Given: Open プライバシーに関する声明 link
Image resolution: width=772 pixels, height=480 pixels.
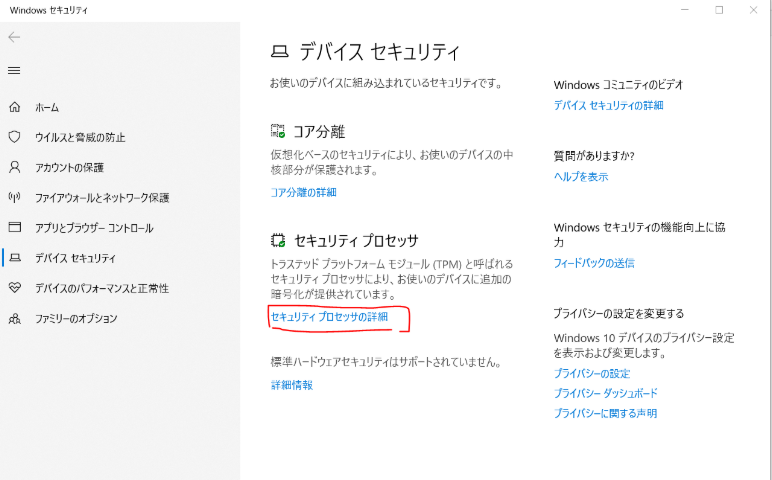Looking at the screenshot, I should 605,413.
